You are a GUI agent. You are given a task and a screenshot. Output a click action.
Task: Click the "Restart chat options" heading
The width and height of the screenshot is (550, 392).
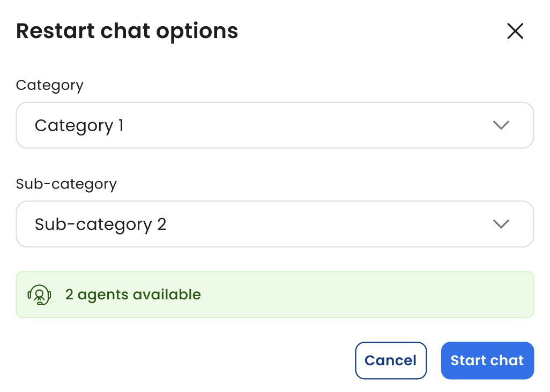pos(127,31)
